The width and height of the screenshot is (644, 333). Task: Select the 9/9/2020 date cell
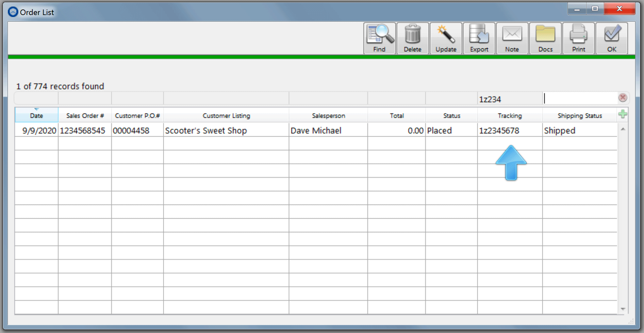coord(37,130)
